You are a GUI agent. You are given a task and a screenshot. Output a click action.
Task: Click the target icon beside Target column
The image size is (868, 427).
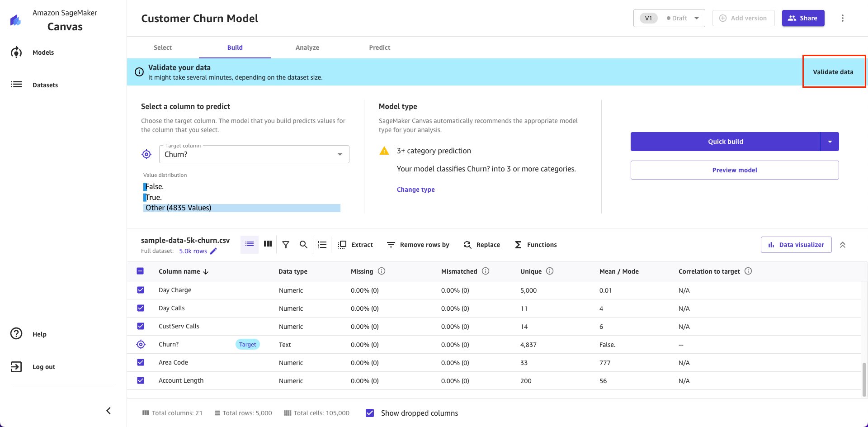coord(146,154)
